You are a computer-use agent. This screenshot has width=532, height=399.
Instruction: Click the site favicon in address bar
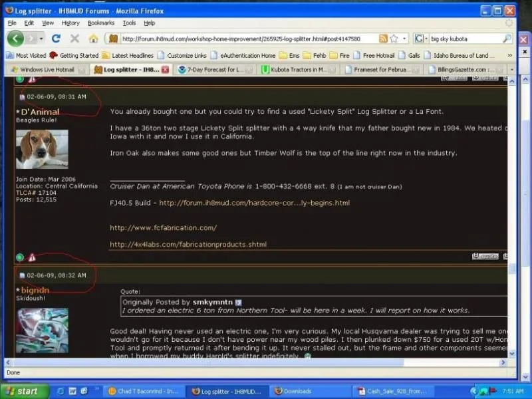113,39
